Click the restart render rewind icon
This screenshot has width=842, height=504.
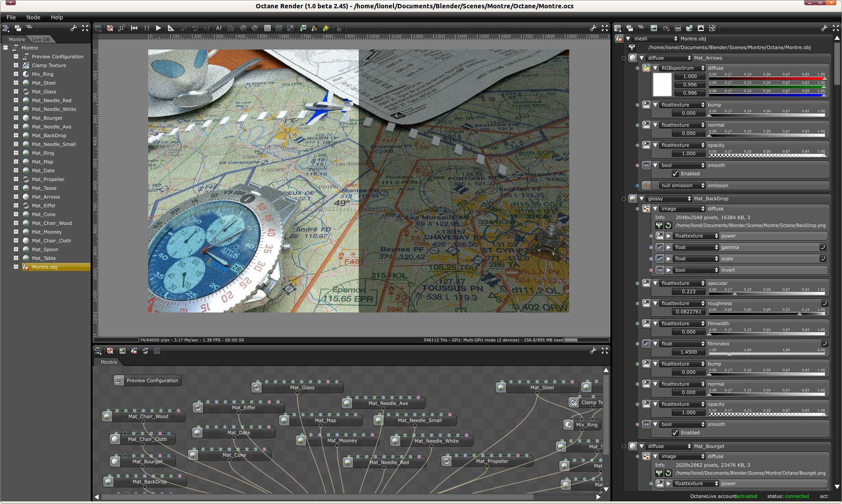[134, 28]
